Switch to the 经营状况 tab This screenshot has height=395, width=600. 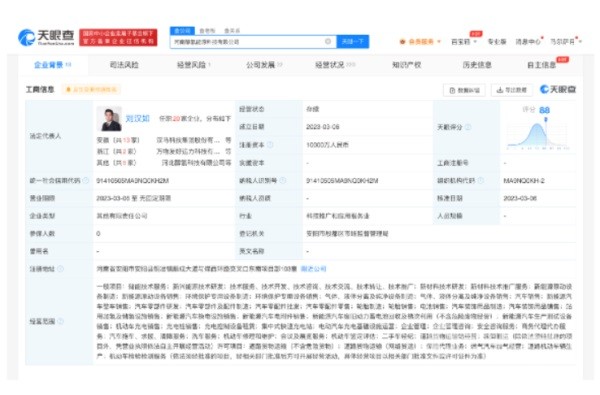(x=335, y=65)
